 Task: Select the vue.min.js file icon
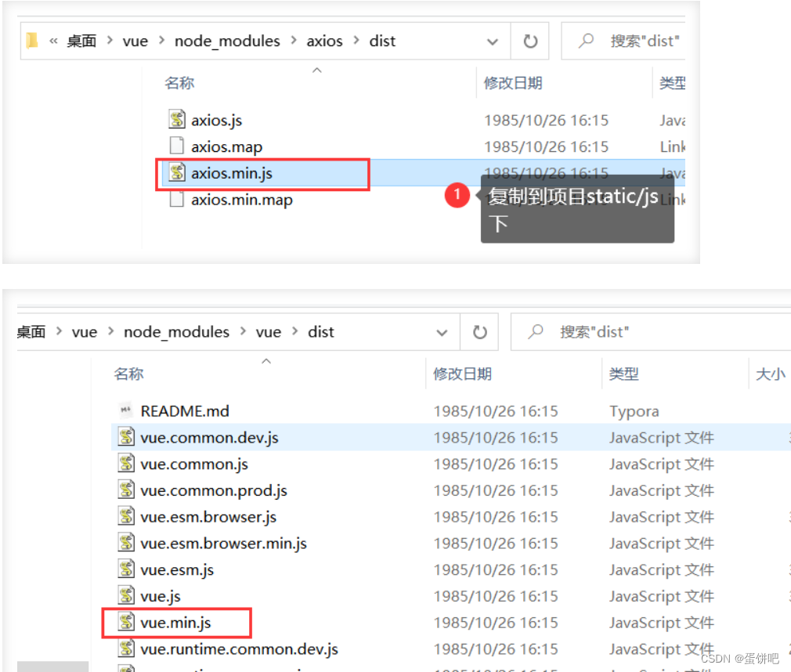pos(127,623)
